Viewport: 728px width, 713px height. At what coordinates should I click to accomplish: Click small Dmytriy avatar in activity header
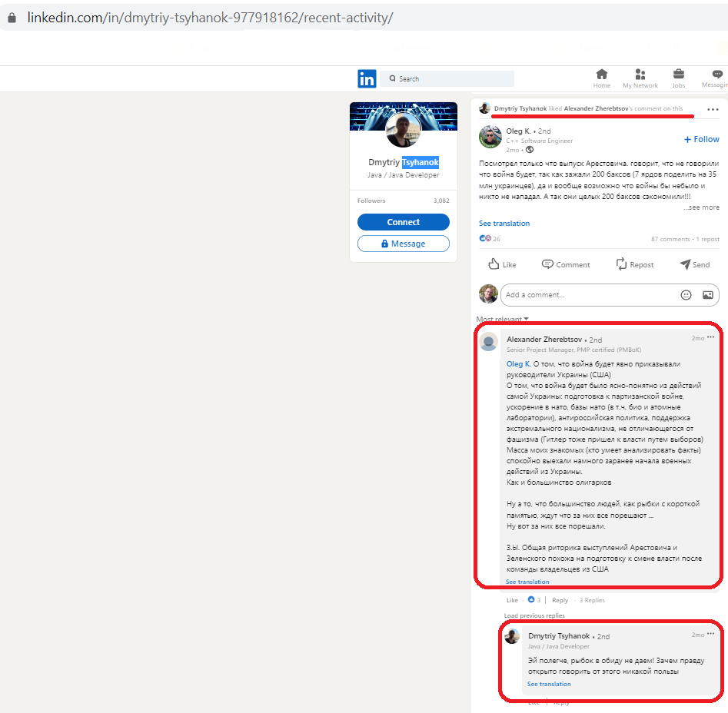pos(485,108)
